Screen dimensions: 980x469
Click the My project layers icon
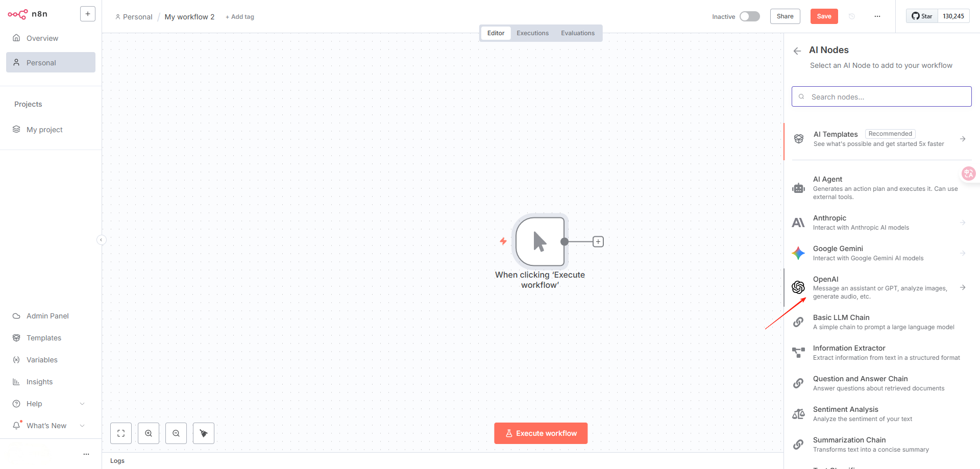16,129
